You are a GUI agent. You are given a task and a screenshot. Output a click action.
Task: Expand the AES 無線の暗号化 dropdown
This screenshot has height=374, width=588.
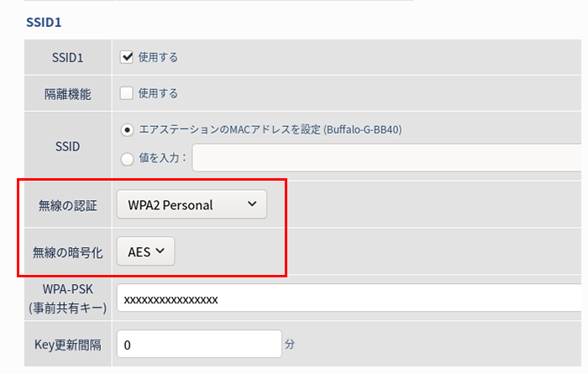coord(145,251)
